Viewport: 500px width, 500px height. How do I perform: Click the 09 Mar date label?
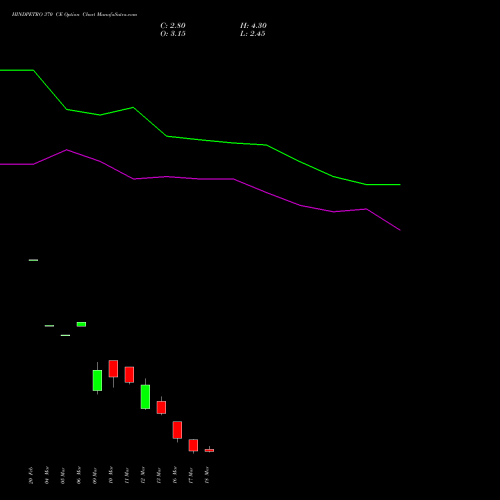coord(95,475)
